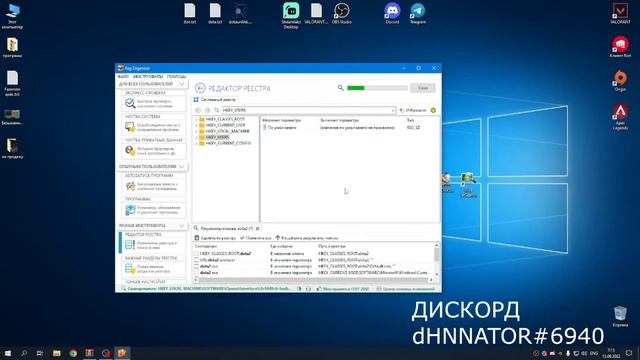Click Пометить все checkmark button
Image resolution: width=640 pixels, height=360 pixels.
tap(256, 238)
